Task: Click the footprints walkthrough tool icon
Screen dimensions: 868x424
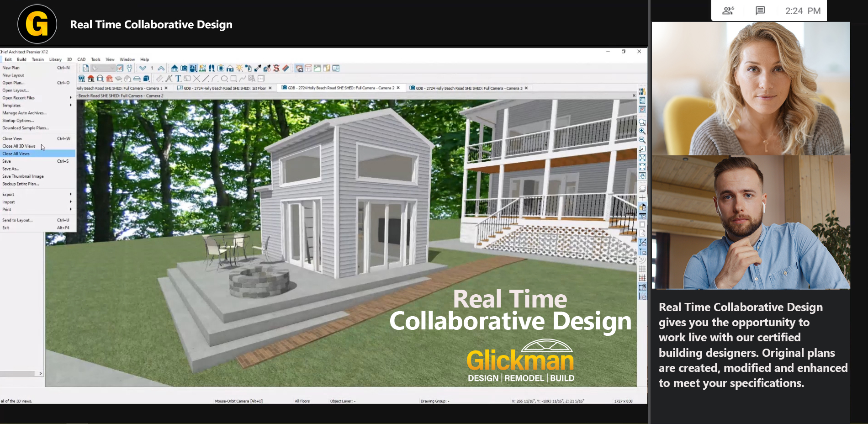Action: [x=212, y=68]
